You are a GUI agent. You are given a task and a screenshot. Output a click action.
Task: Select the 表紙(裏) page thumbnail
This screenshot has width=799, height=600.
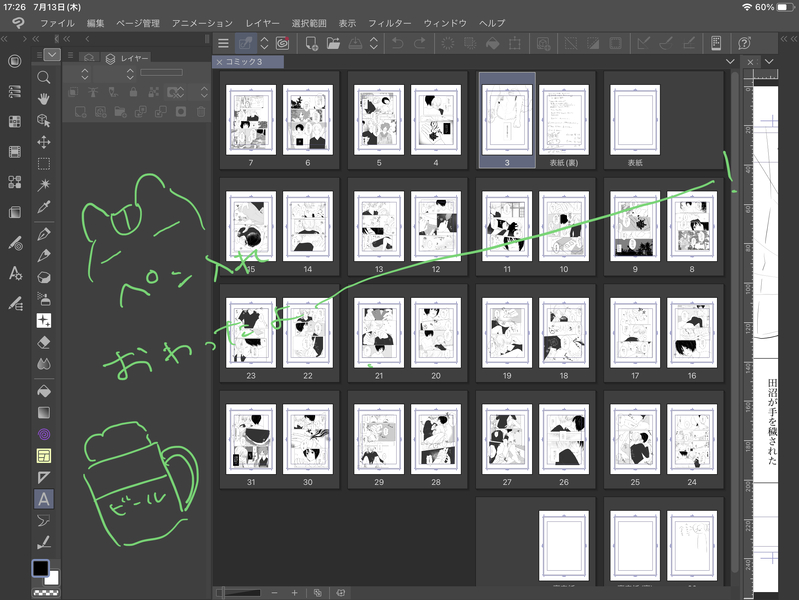(x=564, y=120)
